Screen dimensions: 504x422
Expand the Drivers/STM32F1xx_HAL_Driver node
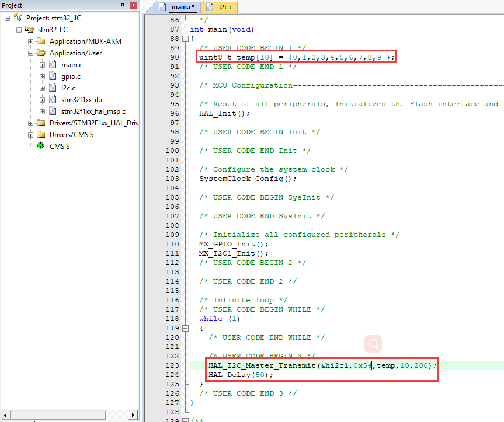(x=31, y=123)
